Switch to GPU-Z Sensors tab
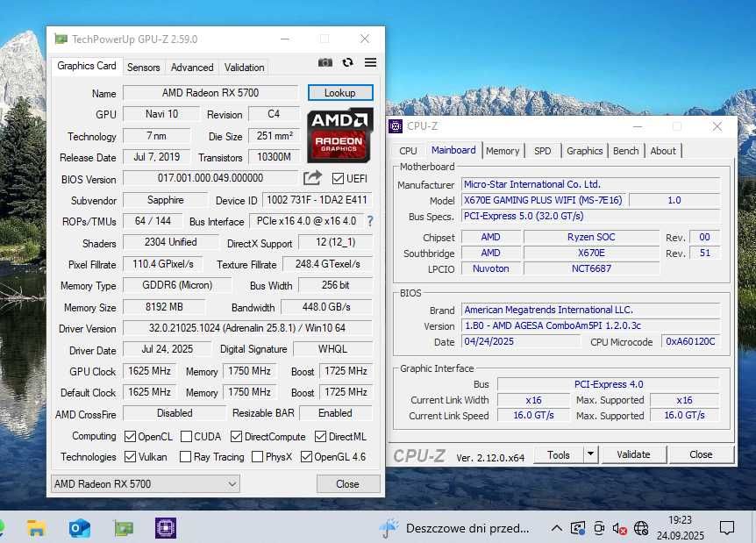The image size is (756, 543). click(143, 68)
